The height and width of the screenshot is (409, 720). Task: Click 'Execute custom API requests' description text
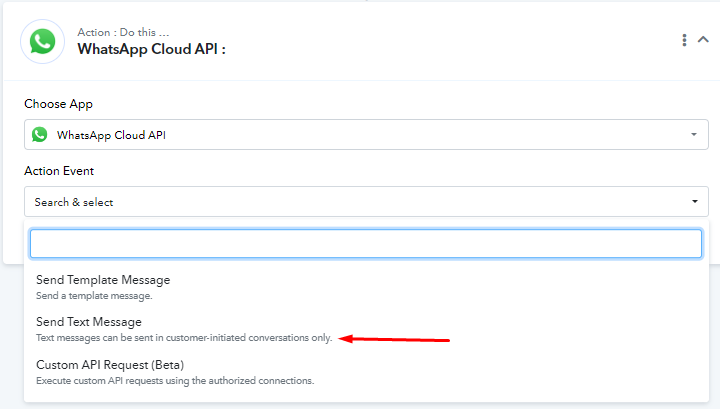click(175, 381)
